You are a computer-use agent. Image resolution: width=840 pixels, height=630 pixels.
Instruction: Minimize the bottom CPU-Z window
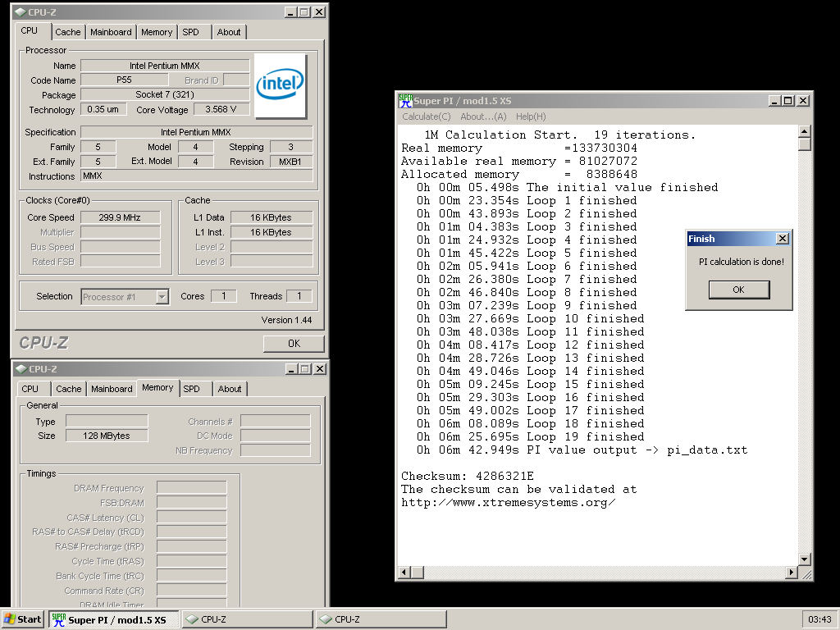pyautogui.click(x=292, y=368)
